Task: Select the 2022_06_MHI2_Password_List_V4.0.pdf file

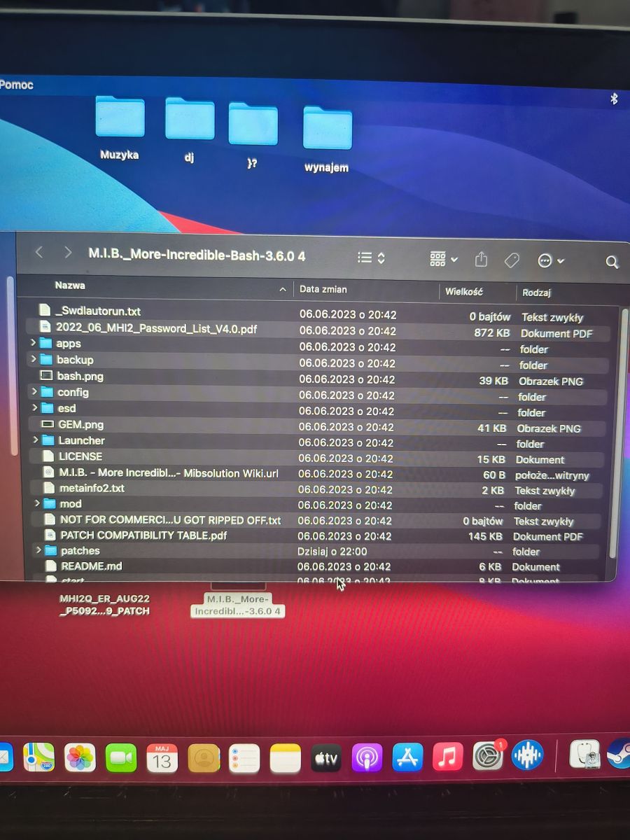Action: 157,328
